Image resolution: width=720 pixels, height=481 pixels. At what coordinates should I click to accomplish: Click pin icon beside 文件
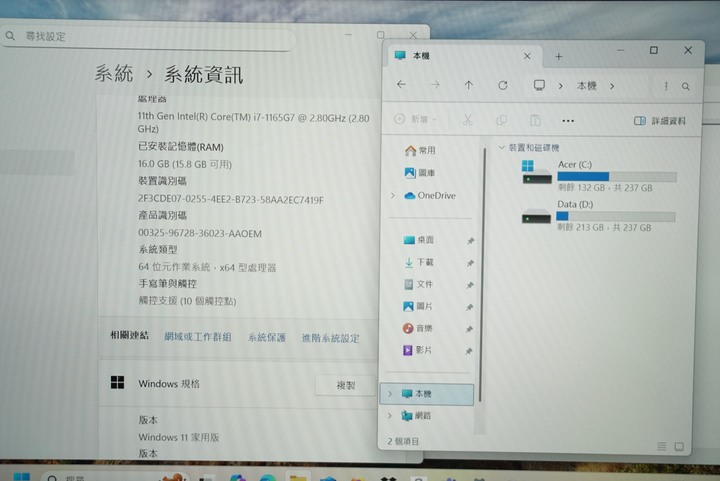470,285
